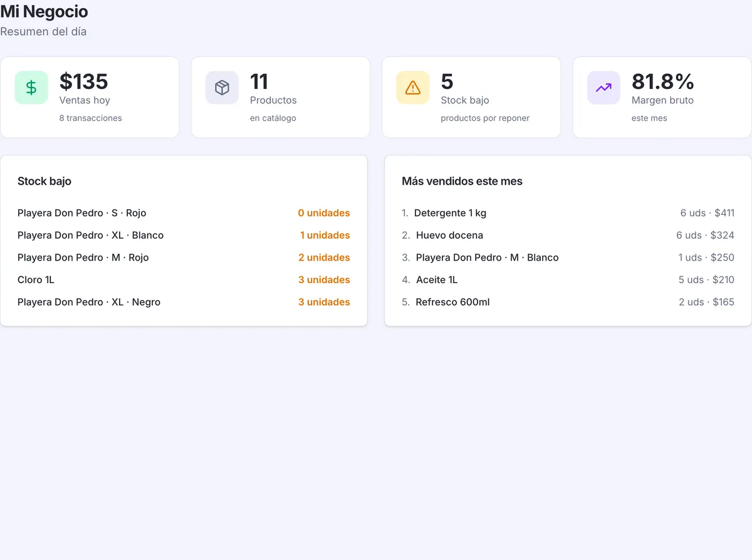Click the 'Resumen del día' subtitle
752x560 pixels.
coord(43,31)
